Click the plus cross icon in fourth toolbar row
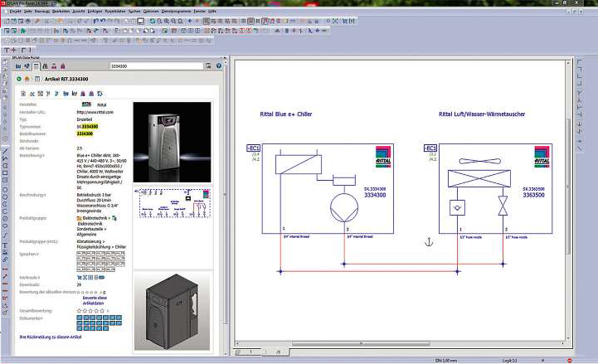This screenshot has width=598, height=364. (14, 50)
